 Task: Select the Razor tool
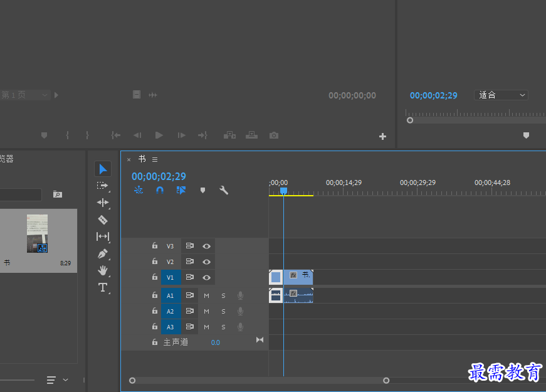tap(103, 220)
